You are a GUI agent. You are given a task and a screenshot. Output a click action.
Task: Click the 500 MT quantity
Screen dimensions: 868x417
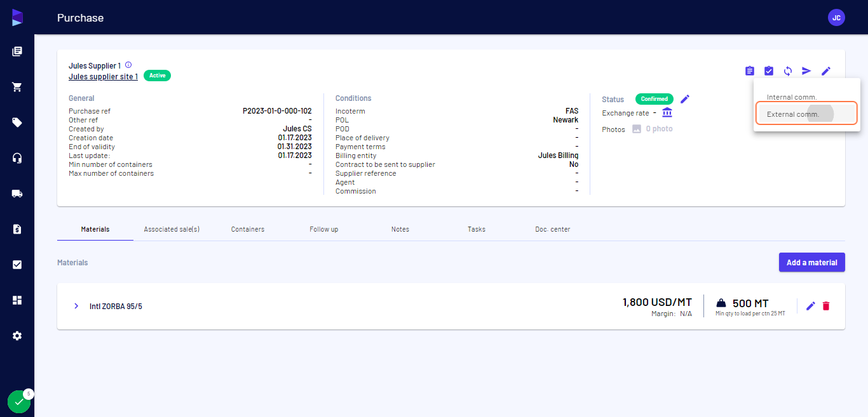point(750,303)
